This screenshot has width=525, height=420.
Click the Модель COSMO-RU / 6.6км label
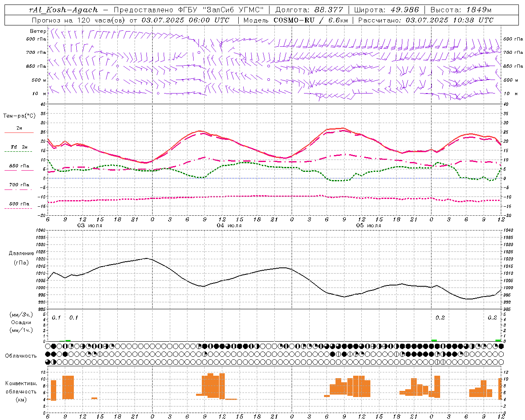(295, 20)
